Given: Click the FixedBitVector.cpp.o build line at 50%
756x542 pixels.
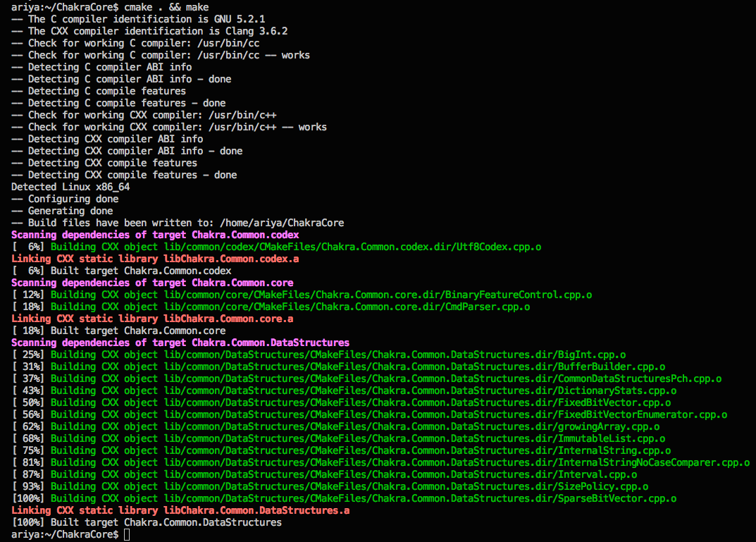Looking at the screenshot, I should click(341, 402).
